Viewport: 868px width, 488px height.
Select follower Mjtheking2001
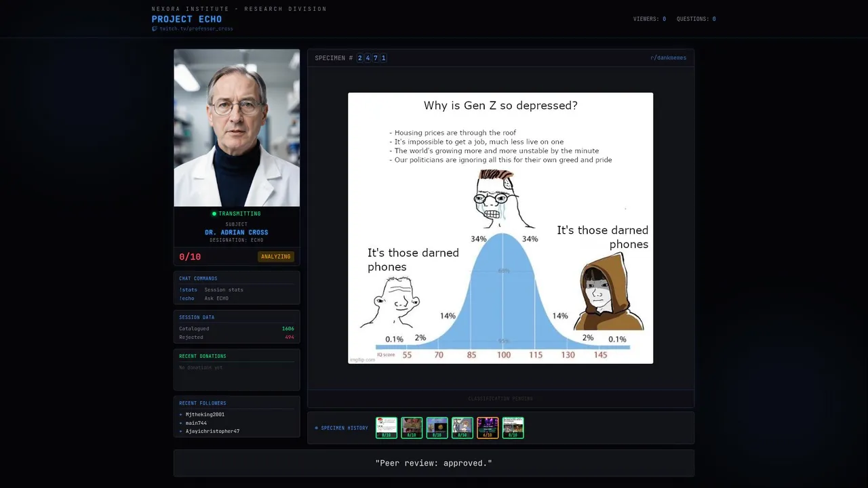tap(205, 414)
